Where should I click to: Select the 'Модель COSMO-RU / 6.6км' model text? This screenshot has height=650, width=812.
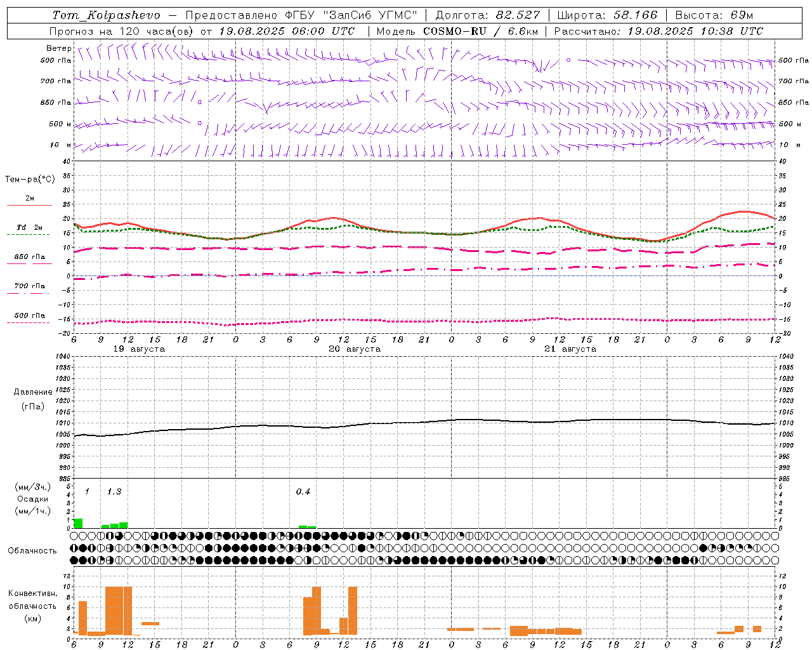coord(457,31)
